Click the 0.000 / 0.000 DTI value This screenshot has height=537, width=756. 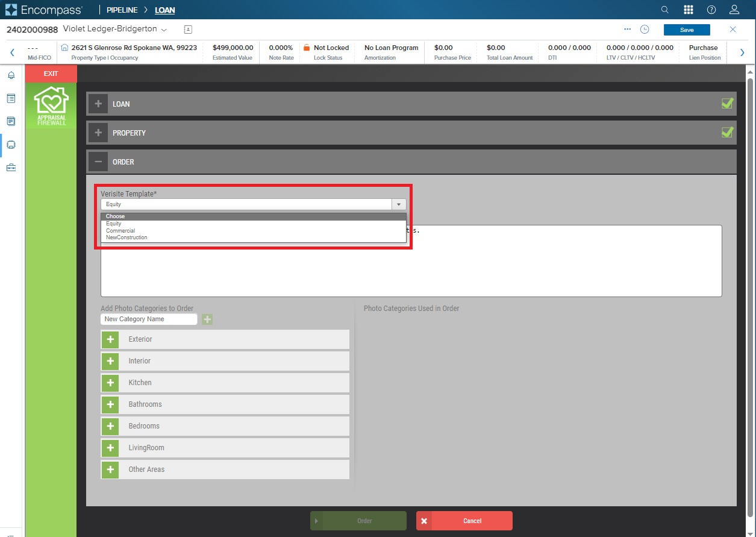tap(569, 48)
